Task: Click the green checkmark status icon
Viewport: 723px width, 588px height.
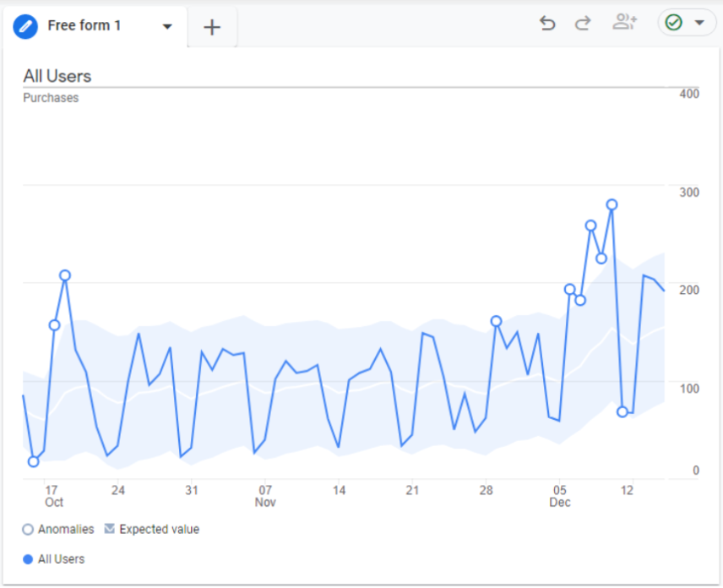Action: coord(673,23)
